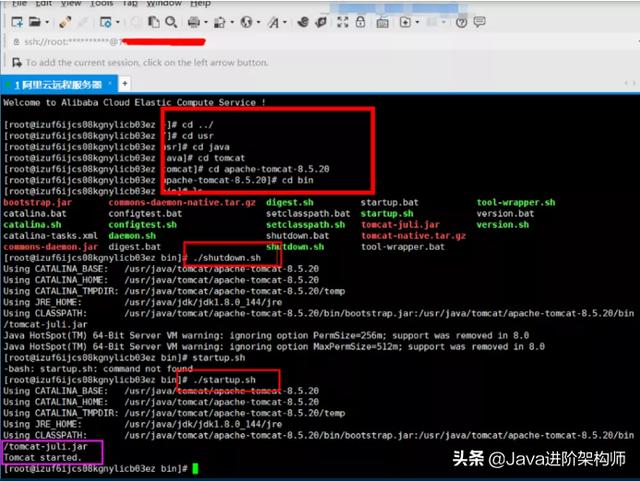The width and height of the screenshot is (640, 481).
Task: Click the terminal prompt on the last line
Action: pyautogui.click(x=196, y=468)
